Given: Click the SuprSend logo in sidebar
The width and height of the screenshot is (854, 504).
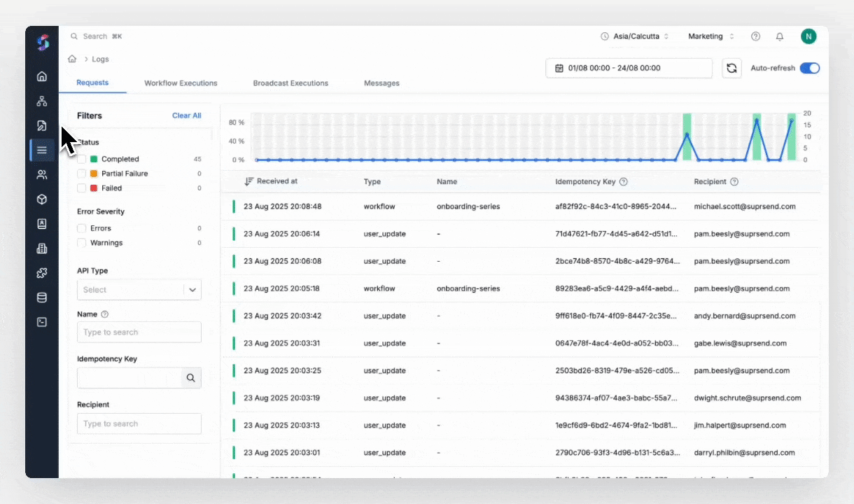Looking at the screenshot, I should point(43,43).
